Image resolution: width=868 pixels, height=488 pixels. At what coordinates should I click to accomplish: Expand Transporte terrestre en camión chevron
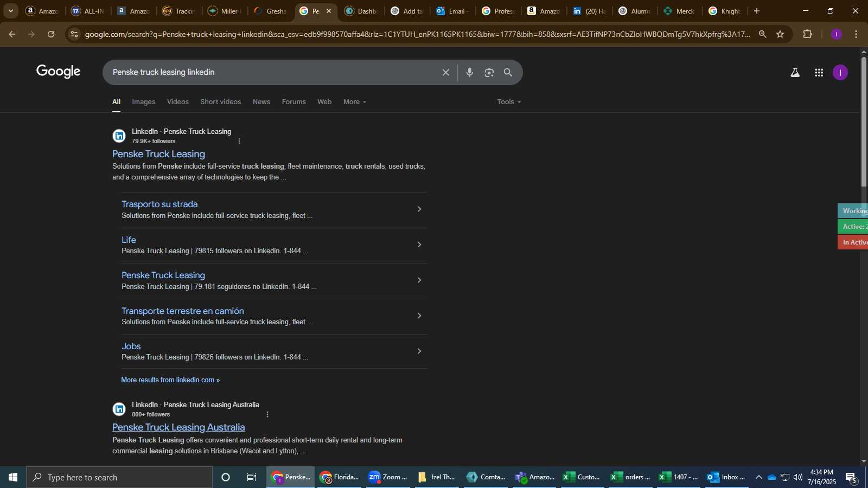pyautogui.click(x=419, y=316)
